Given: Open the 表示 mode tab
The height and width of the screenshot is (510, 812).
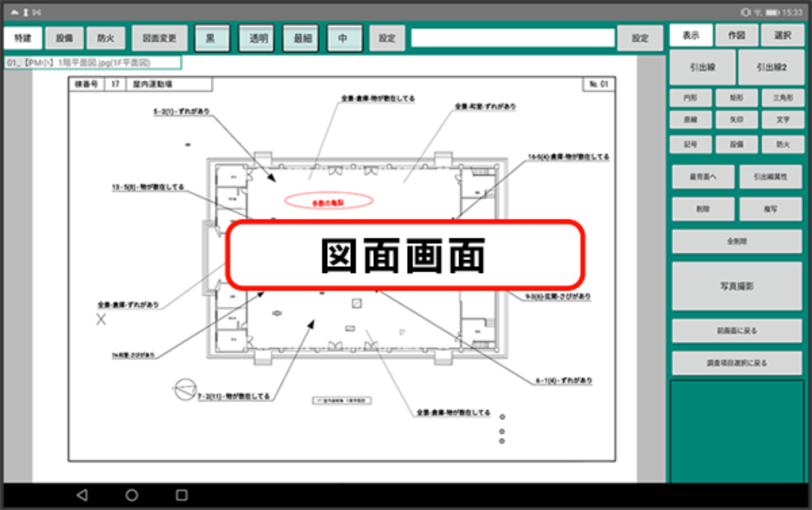Looking at the screenshot, I should pyautogui.click(x=691, y=36).
